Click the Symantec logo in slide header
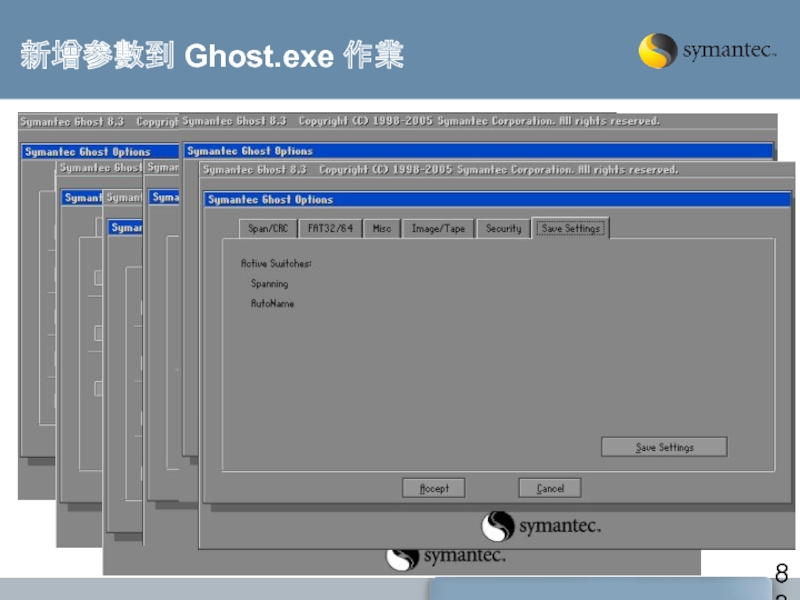This screenshot has width=800, height=600. 707,51
